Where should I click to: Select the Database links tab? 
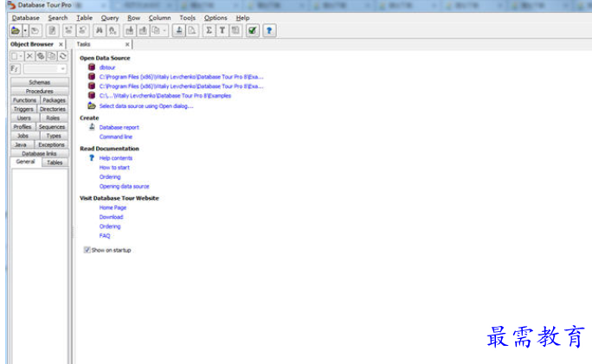tap(40, 154)
